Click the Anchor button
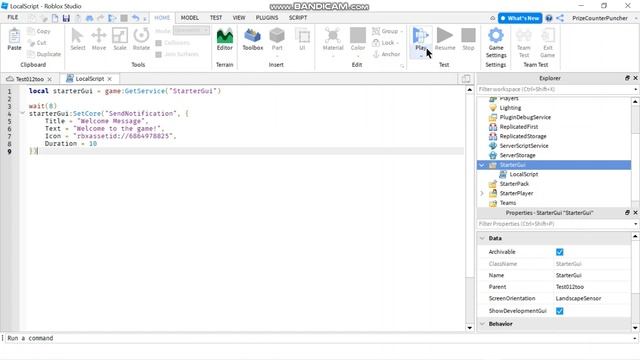The width and height of the screenshot is (640, 360). pos(386,54)
